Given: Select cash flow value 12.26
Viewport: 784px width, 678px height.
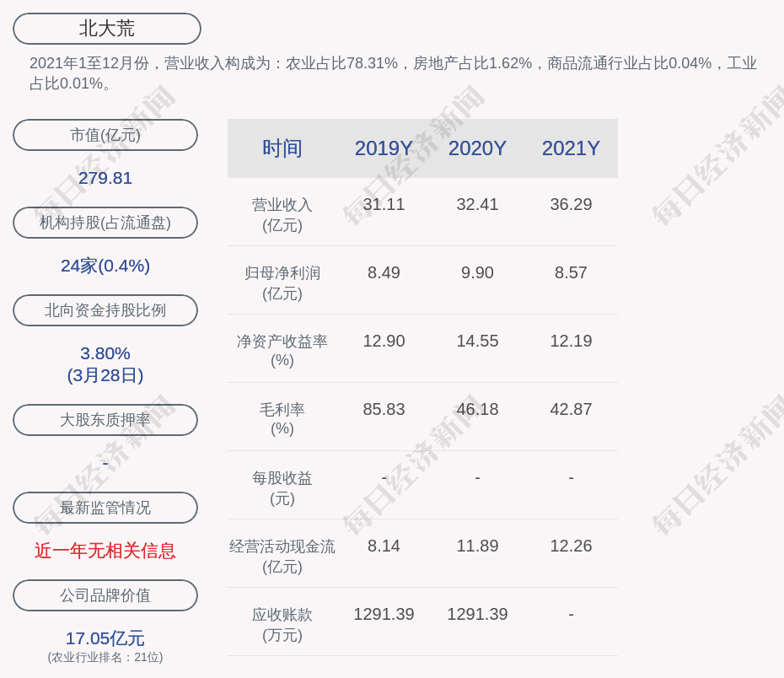Looking at the screenshot, I should point(571,546).
